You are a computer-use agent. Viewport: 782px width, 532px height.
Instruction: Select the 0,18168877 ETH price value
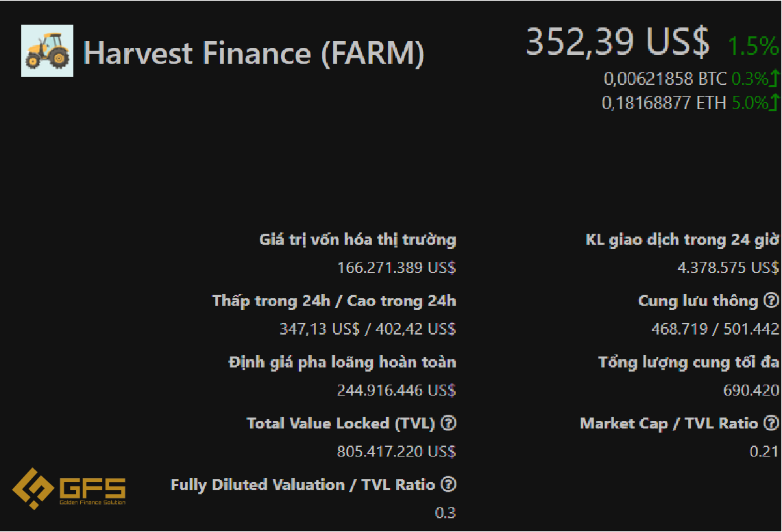pos(664,103)
